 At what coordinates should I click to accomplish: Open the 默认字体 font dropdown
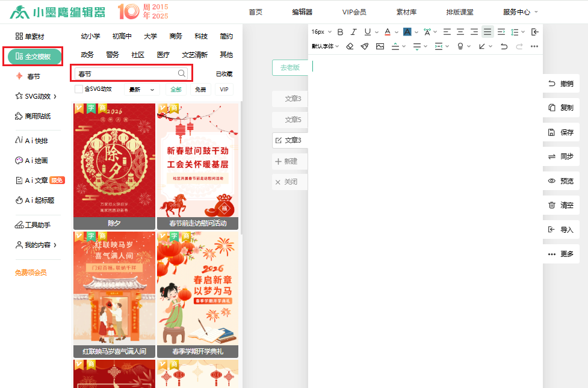324,45
